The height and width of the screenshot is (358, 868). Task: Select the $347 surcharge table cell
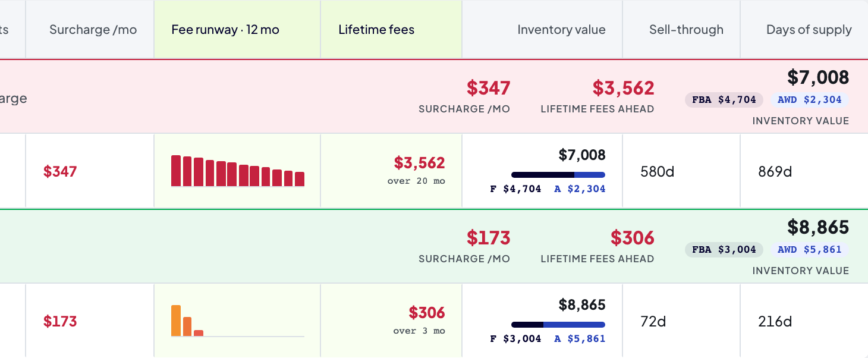tap(90, 171)
